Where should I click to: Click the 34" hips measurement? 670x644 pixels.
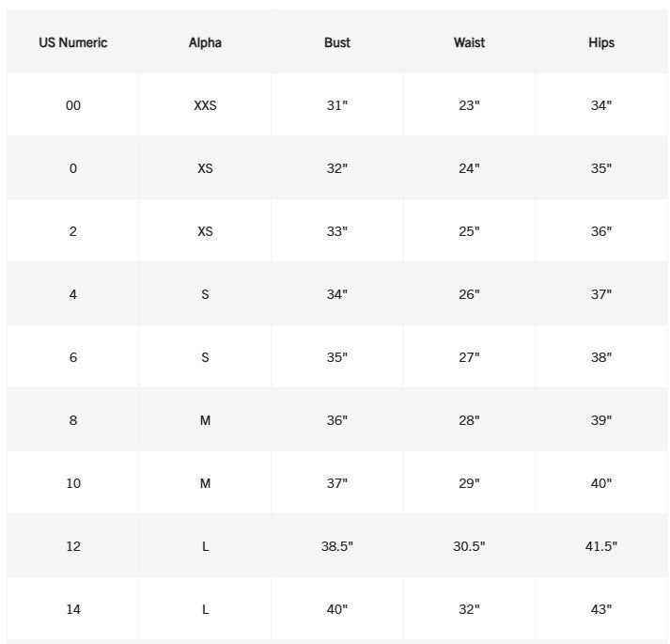click(601, 105)
